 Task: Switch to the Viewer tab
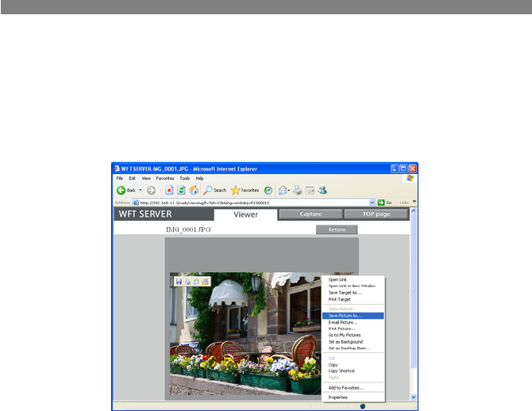tap(245, 215)
